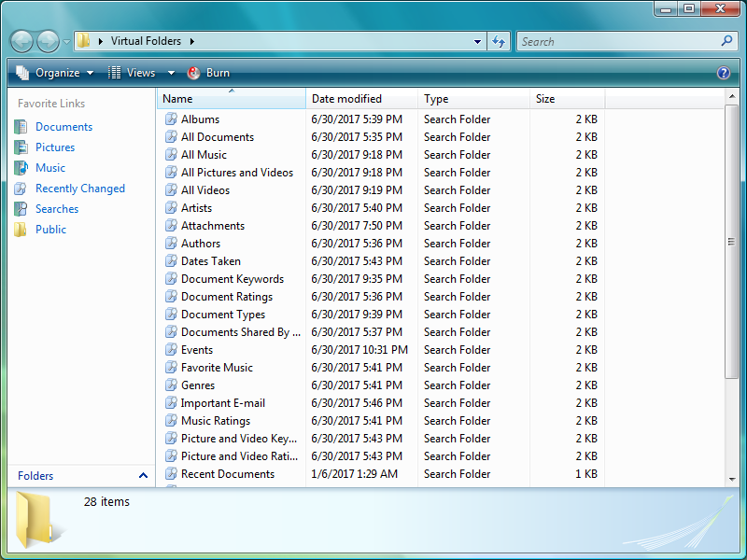Select the All Pictures and Videos icon
The width and height of the screenshot is (747, 560).
point(171,173)
